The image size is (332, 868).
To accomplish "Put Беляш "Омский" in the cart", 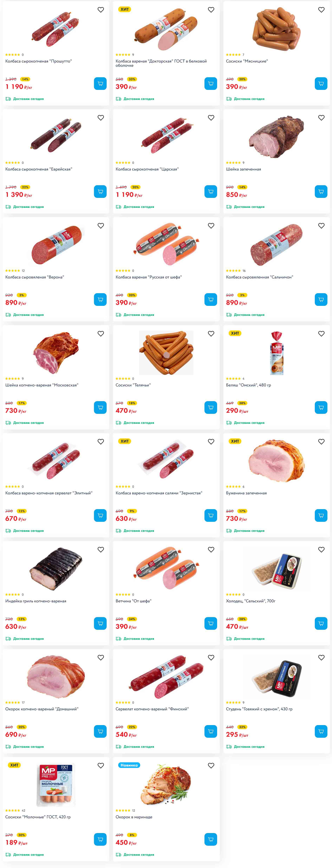I will [321, 407].
